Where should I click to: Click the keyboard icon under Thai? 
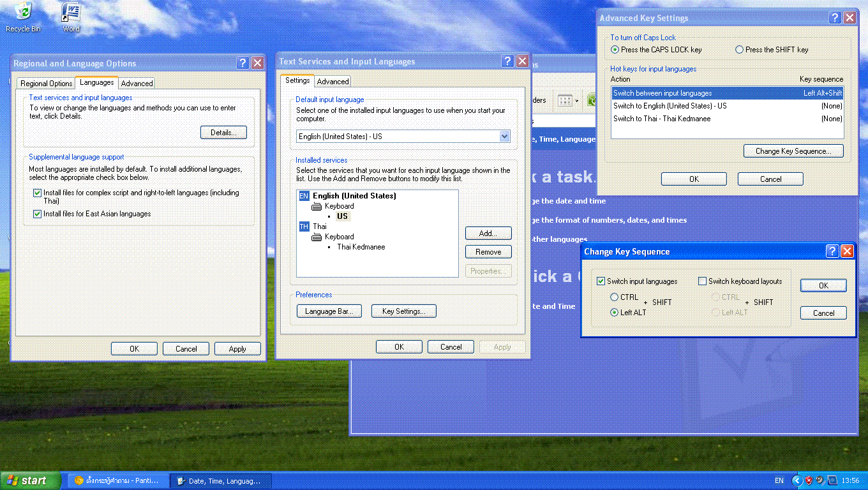(317, 237)
